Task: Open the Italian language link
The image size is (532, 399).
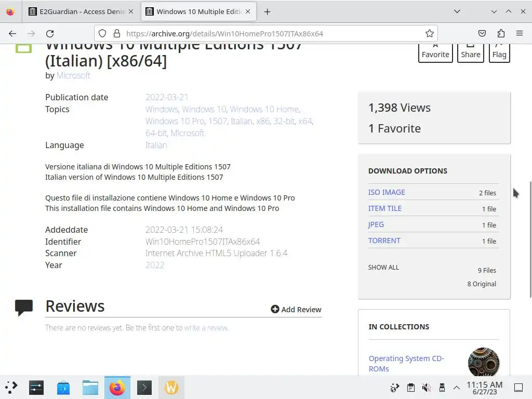Action: click(156, 145)
